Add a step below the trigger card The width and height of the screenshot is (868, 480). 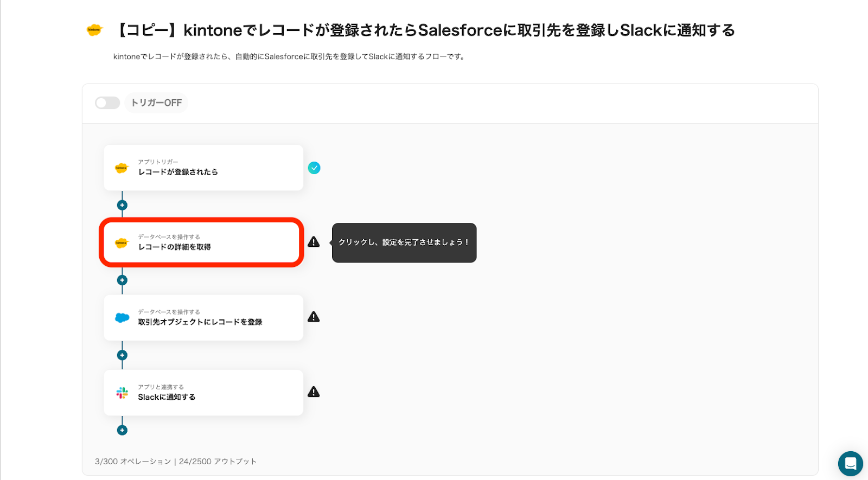(x=122, y=205)
